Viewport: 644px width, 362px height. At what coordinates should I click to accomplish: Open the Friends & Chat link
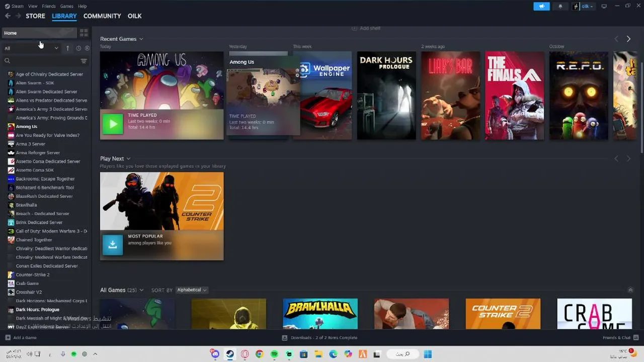pyautogui.click(x=616, y=338)
